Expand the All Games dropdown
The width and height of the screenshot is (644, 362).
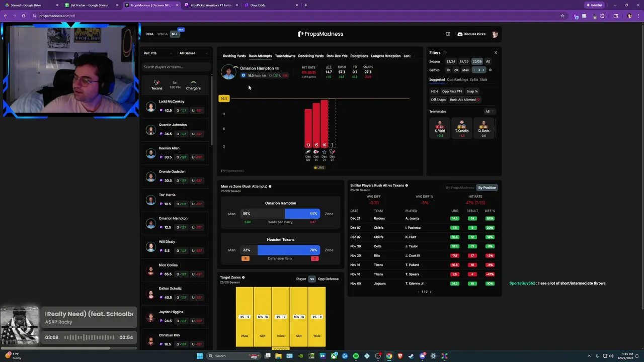194,53
